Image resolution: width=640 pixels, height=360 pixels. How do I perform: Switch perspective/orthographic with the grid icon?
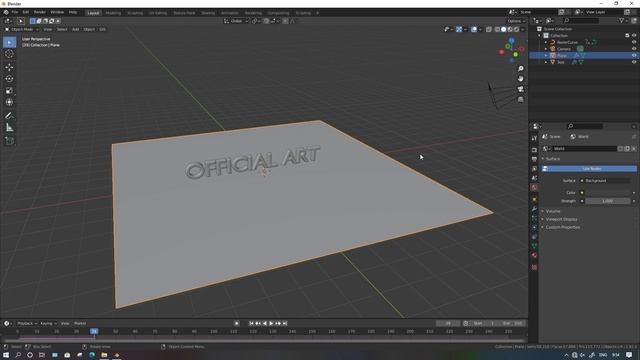click(520, 99)
